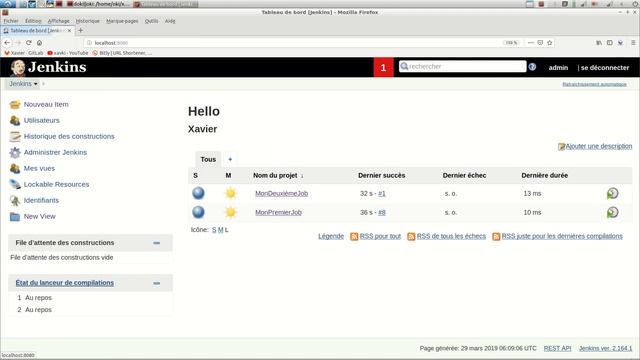Select the Tous view tab
The height and width of the screenshot is (360, 640).
point(208,159)
